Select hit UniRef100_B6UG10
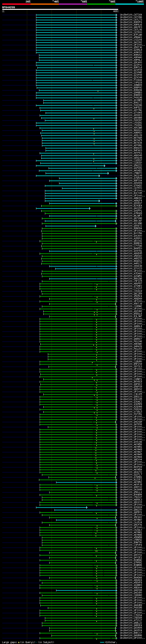This screenshot has width=146, height=644. pyautogui.click(x=131, y=130)
